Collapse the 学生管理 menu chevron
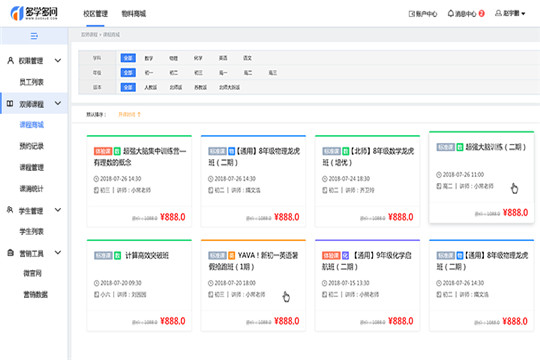The image size is (540, 360). [x=58, y=210]
